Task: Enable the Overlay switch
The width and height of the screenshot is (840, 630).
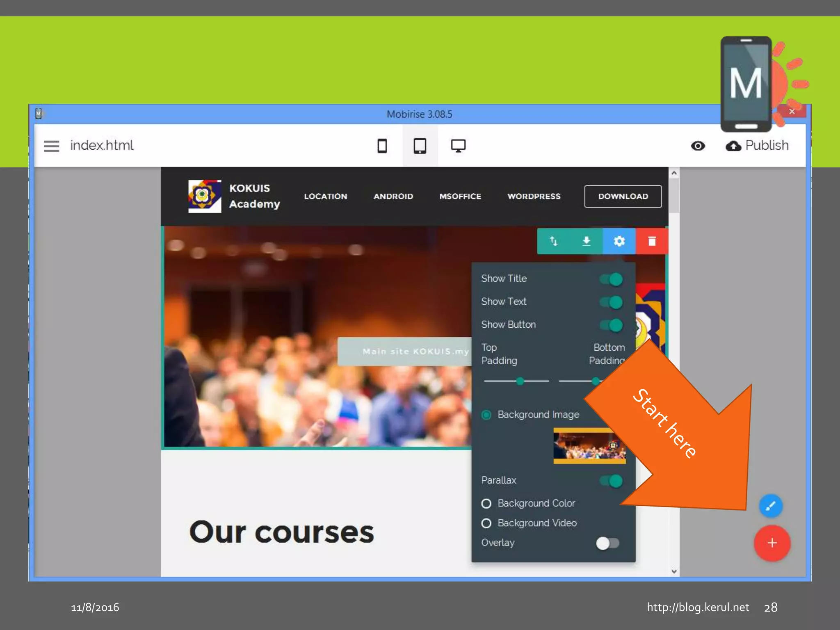Action: click(x=607, y=543)
